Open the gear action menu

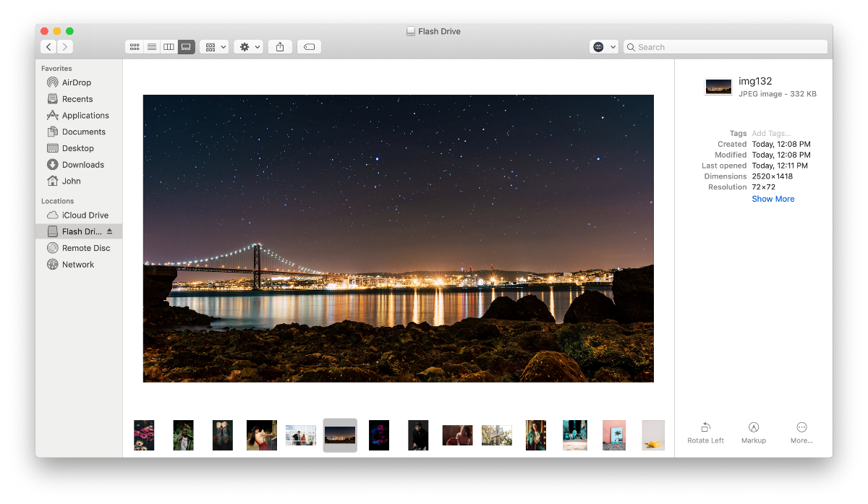(x=249, y=47)
